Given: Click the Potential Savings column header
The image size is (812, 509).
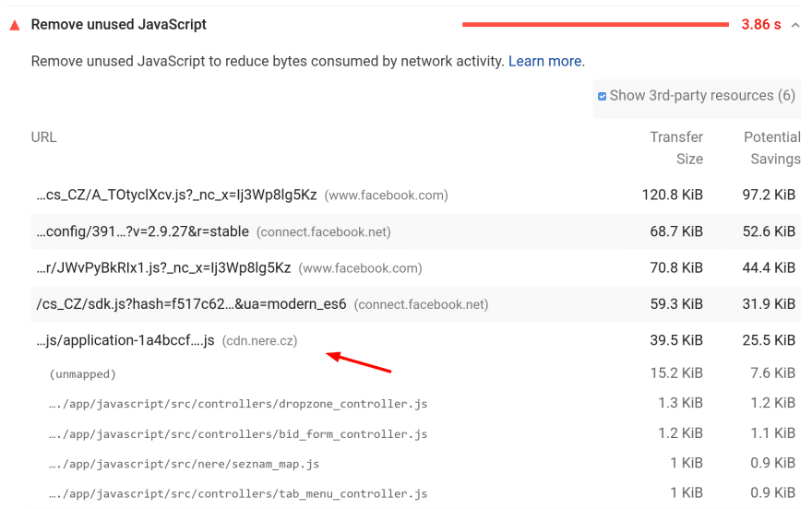Looking at the screenshot, I should click(772, 148).
